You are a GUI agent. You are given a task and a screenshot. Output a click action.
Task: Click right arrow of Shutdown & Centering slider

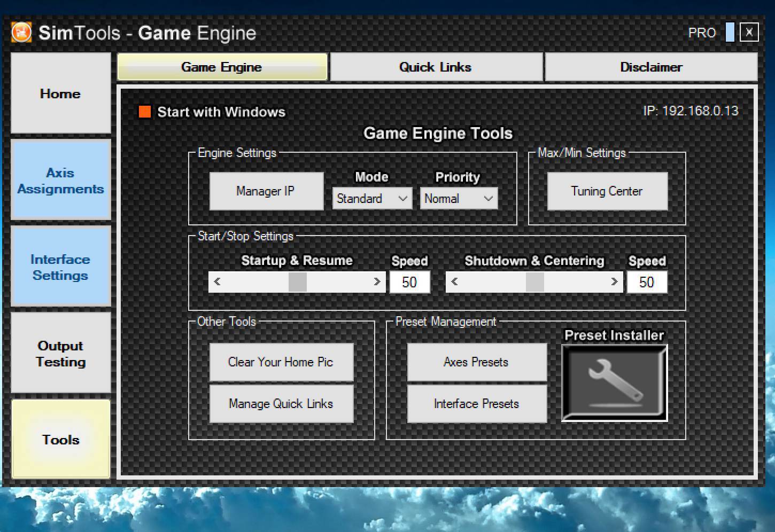pos(614,281)
